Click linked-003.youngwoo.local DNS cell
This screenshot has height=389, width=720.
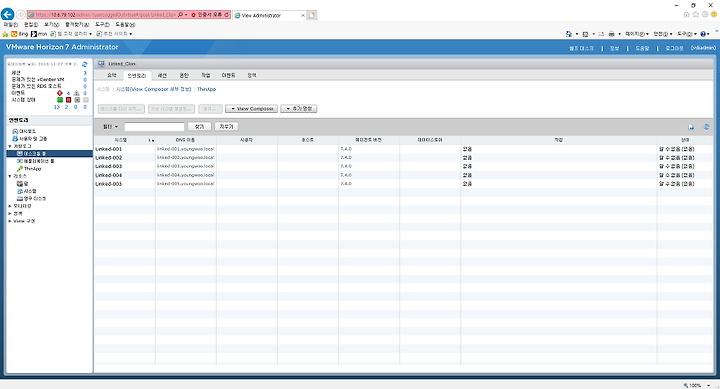tap(186, 166)
